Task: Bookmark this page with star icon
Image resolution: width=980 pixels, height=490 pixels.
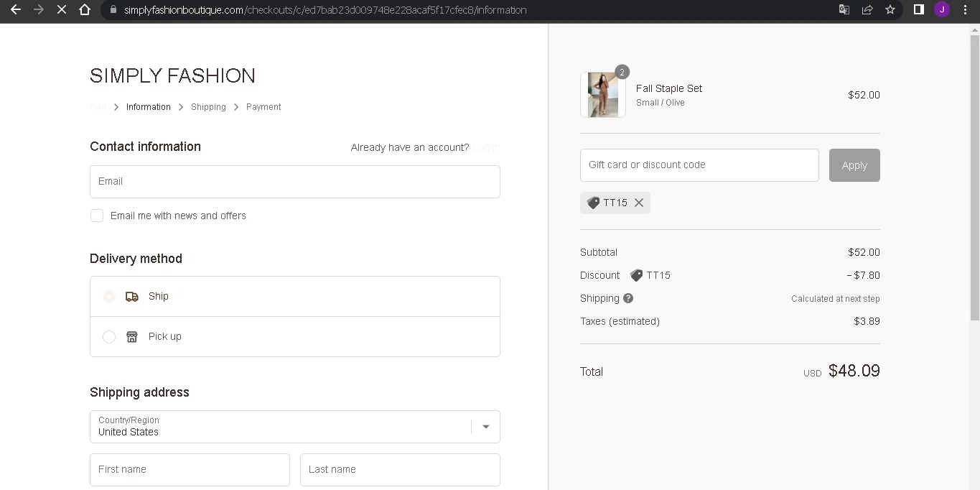Action: point(890,10)
